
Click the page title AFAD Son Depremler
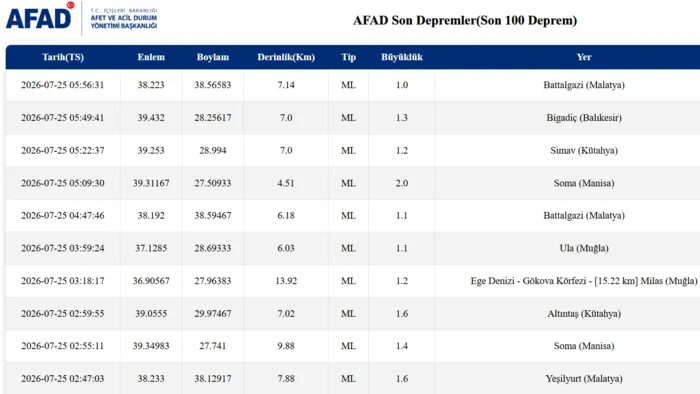coord(465,21)
